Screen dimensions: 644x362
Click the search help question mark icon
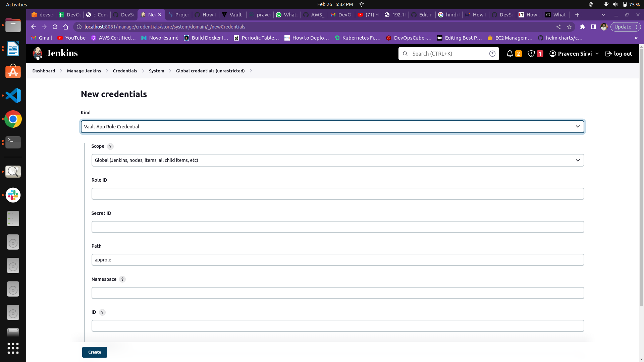coord(492,54)
